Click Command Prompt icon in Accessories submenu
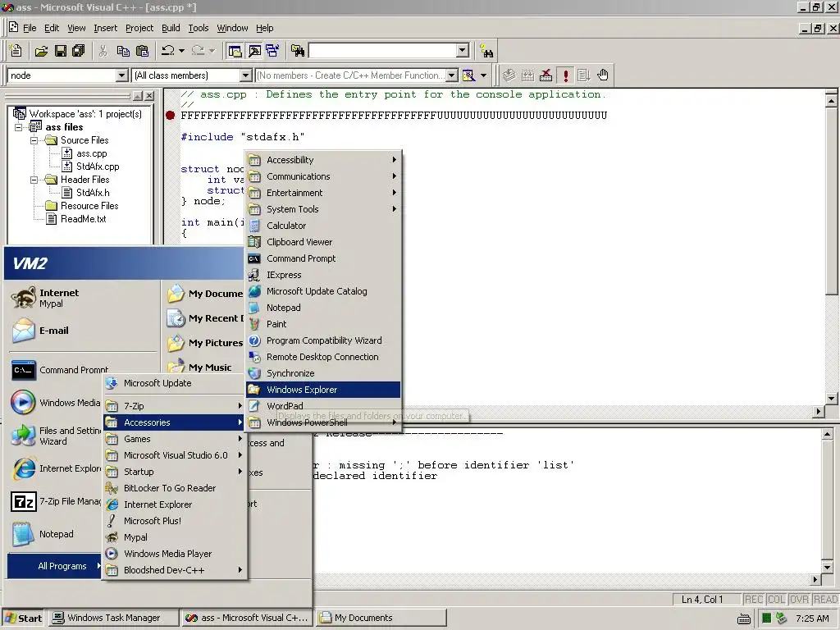The width and height of the screenshot is (840, 630). pos(254,258)
